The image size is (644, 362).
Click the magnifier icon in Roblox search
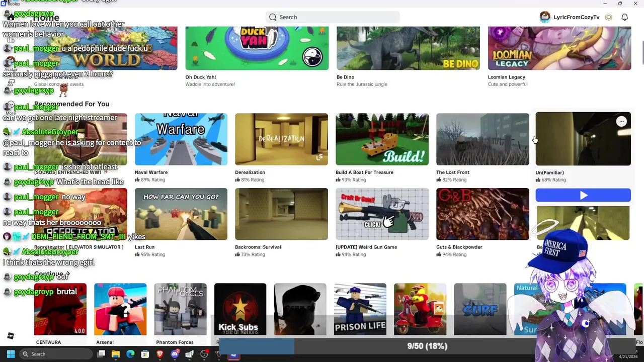point(273,17)
